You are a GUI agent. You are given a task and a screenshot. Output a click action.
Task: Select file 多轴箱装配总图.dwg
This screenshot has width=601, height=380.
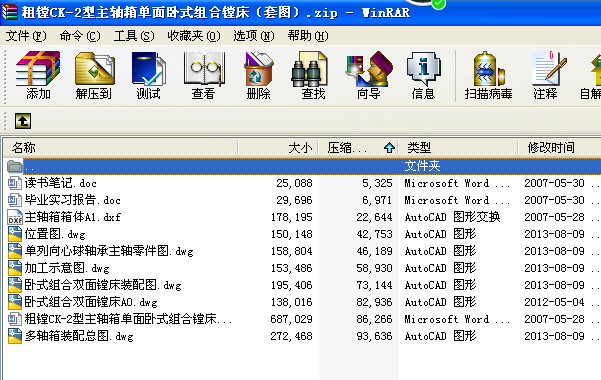click(x=79, y=336)
